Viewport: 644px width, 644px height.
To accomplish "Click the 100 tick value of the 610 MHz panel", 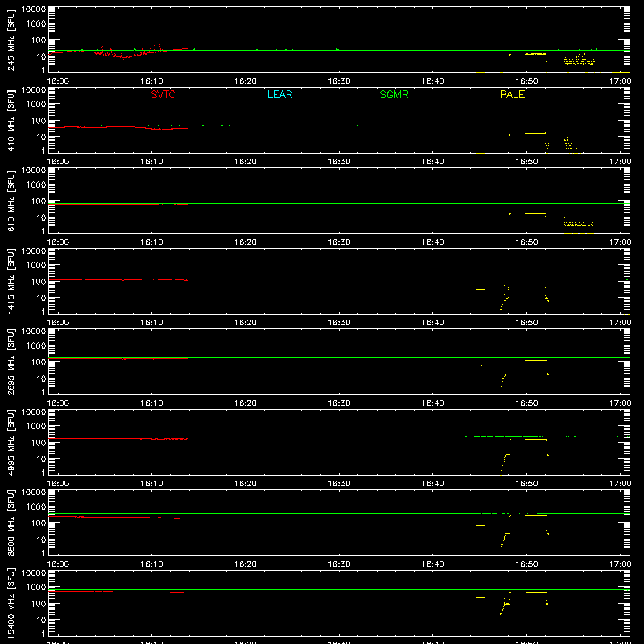I will tap(39, 200).
